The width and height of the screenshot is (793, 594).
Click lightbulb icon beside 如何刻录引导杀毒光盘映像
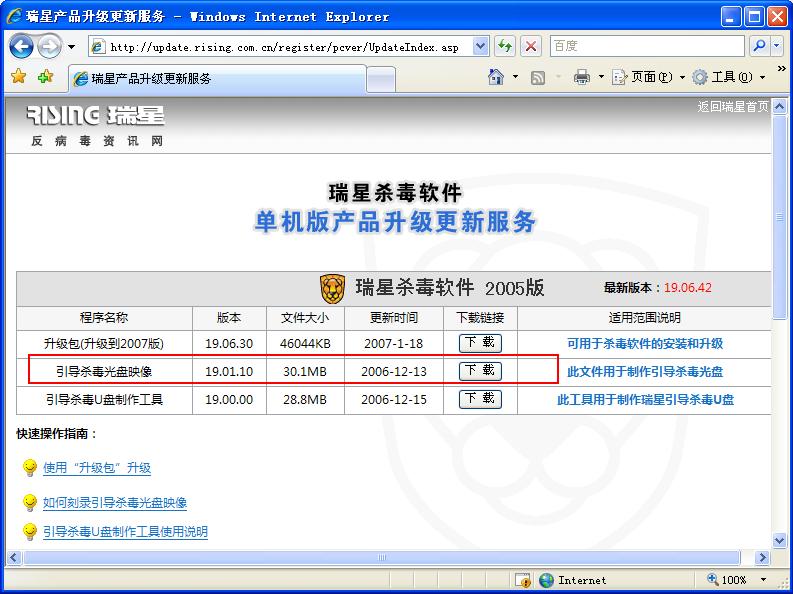pyautogui.click(x=30, y=502)
